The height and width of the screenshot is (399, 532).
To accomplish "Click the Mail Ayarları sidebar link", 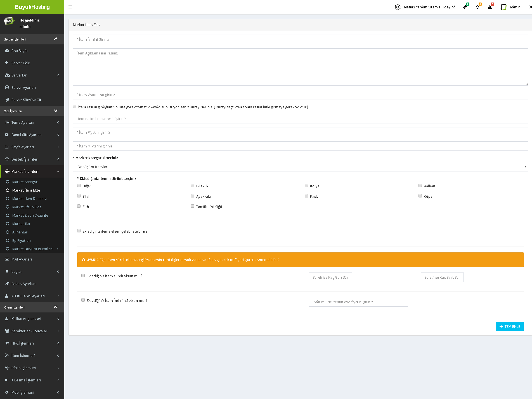I will [x=22, y=259].
